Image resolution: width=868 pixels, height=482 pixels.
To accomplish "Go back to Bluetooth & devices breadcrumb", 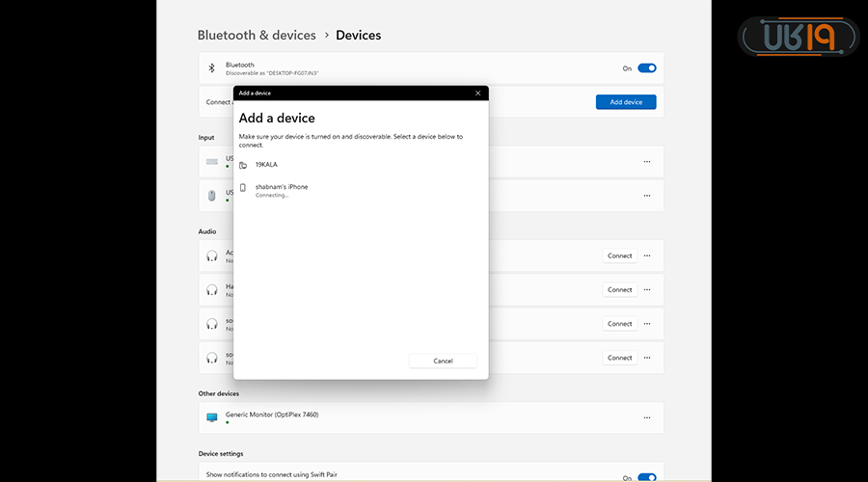I will (x=257, y=35).
